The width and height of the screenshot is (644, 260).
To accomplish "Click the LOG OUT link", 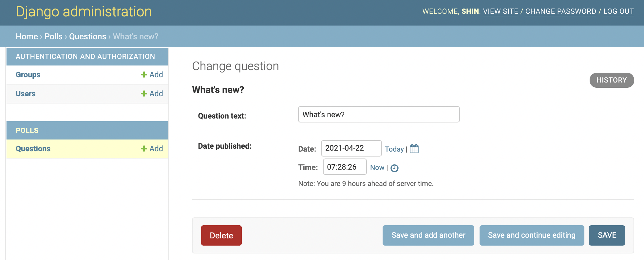I will click(618, 11).
